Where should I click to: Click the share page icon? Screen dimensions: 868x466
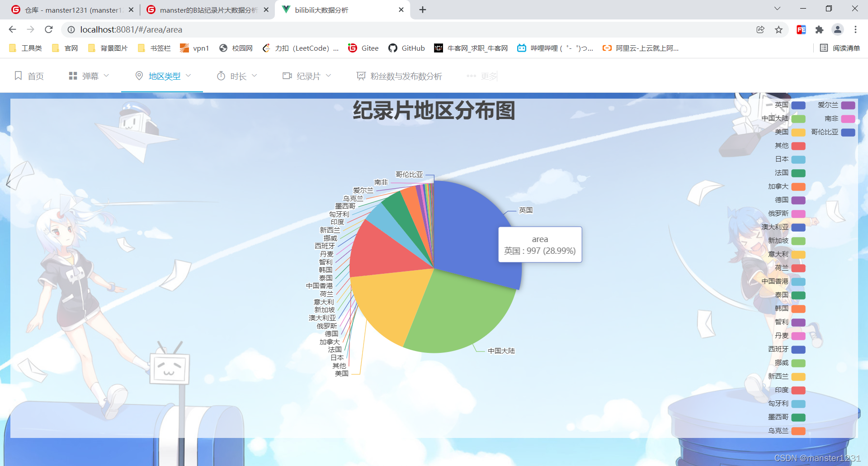point(760,29)
